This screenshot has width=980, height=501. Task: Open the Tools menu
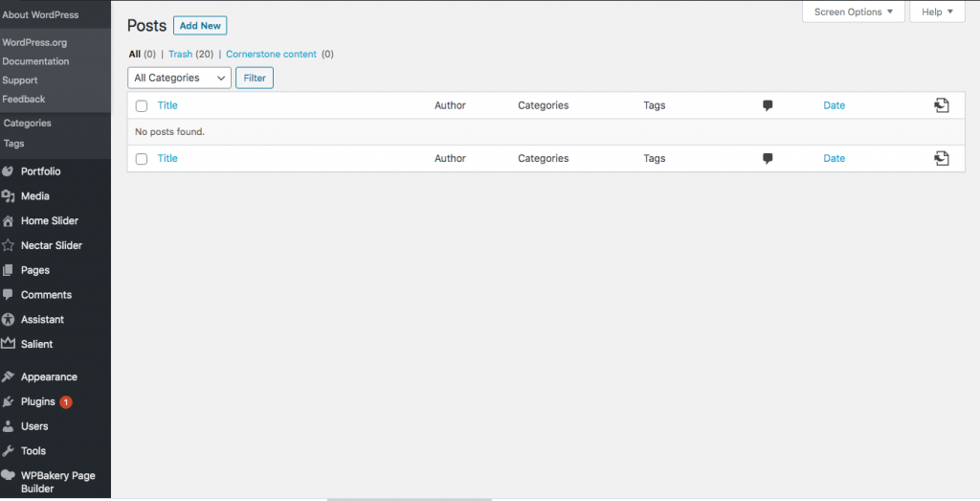click(33, 451)
